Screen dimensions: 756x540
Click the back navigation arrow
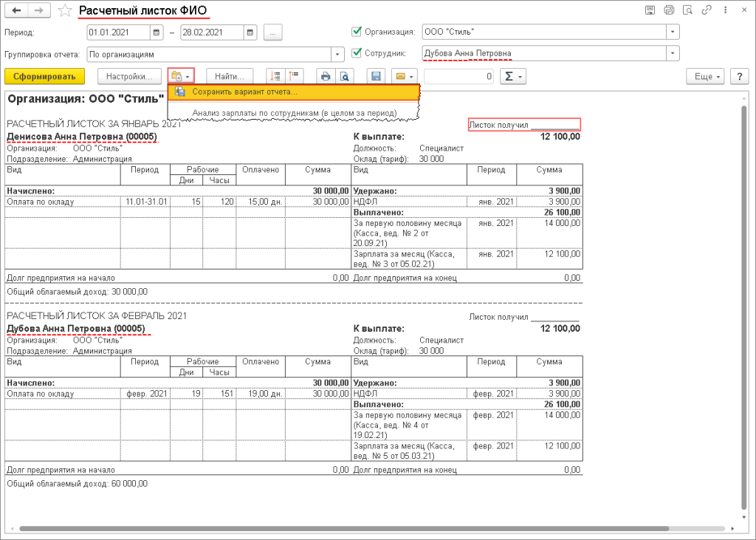pyautogui.click(x=16, y=10)
